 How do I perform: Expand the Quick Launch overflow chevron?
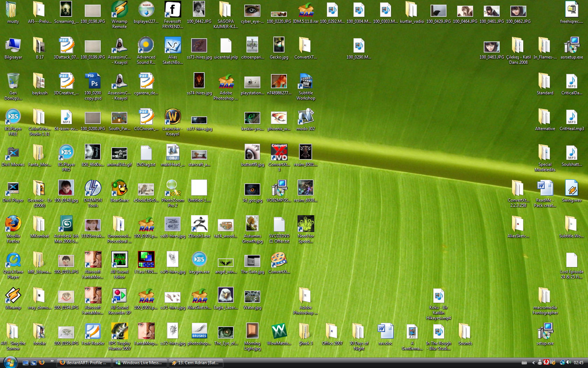tap(52, 361)
